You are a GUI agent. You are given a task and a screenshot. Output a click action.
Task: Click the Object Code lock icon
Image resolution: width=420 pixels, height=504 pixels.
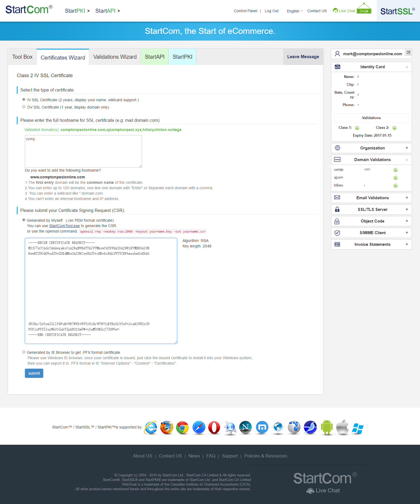[x=337, y=221]
